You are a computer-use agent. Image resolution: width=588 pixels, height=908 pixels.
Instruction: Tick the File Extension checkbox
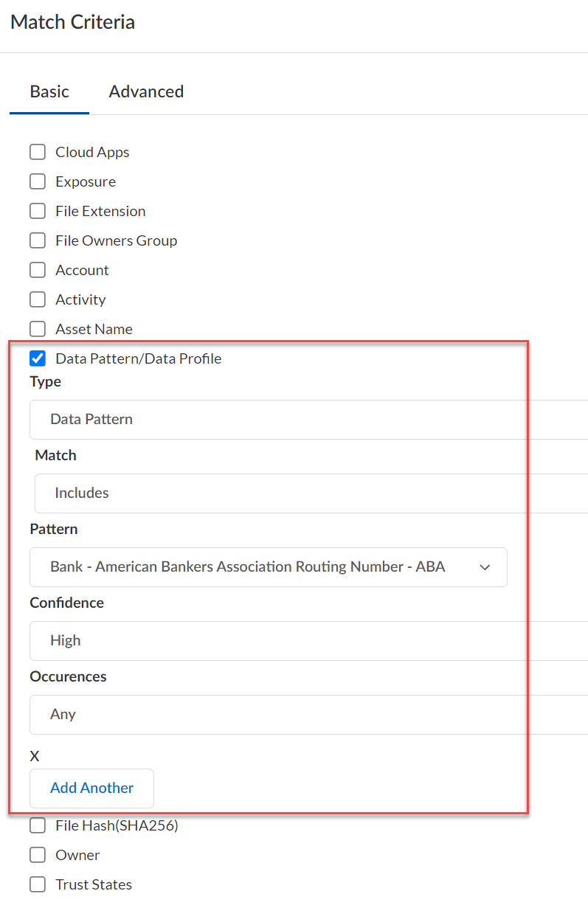pos(38,211)
